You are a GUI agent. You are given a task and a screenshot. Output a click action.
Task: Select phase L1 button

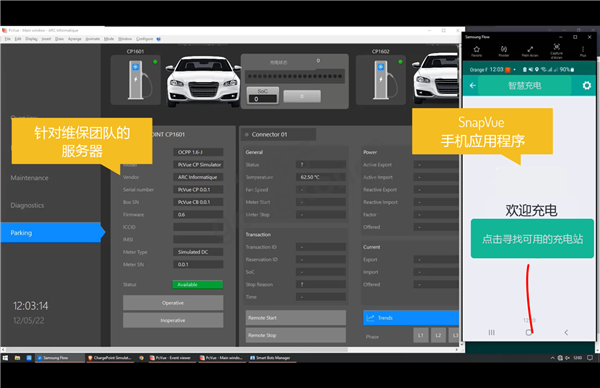coord(421,335)
